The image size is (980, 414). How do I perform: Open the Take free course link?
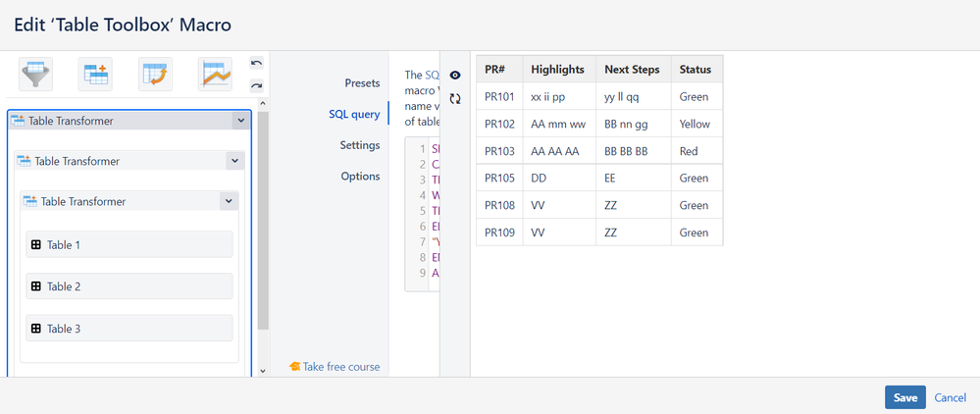coord(335,367)
